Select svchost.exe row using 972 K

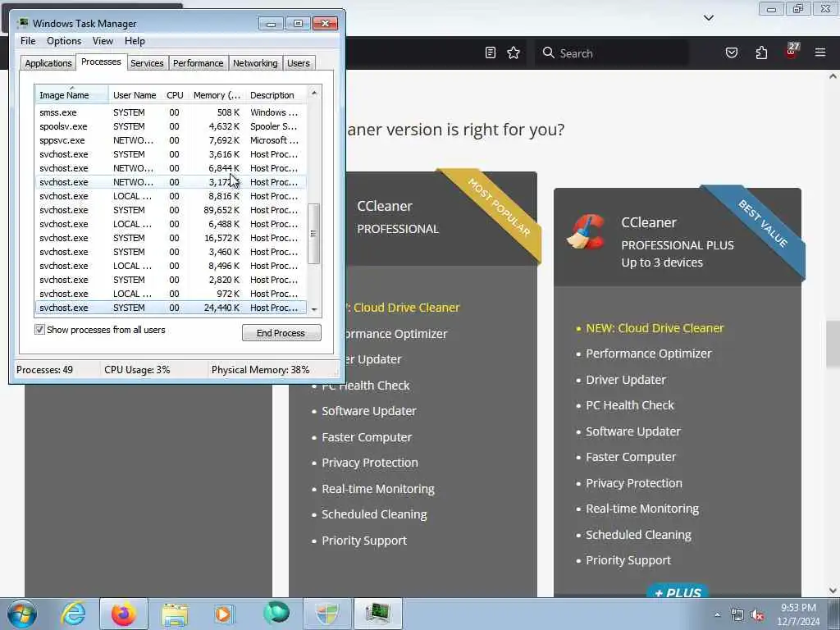[x=171, y=294]
